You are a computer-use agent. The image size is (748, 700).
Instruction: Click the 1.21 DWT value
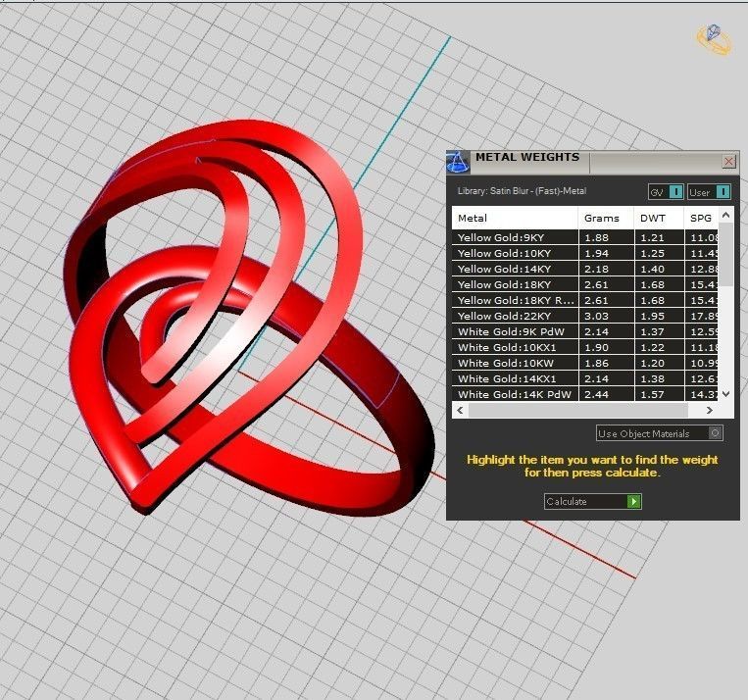tap(652, 237)
